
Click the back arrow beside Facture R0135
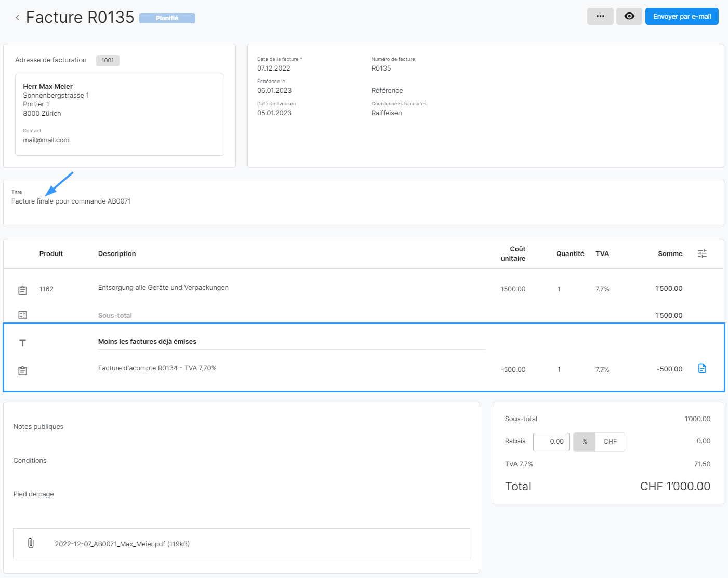point(17,18)
